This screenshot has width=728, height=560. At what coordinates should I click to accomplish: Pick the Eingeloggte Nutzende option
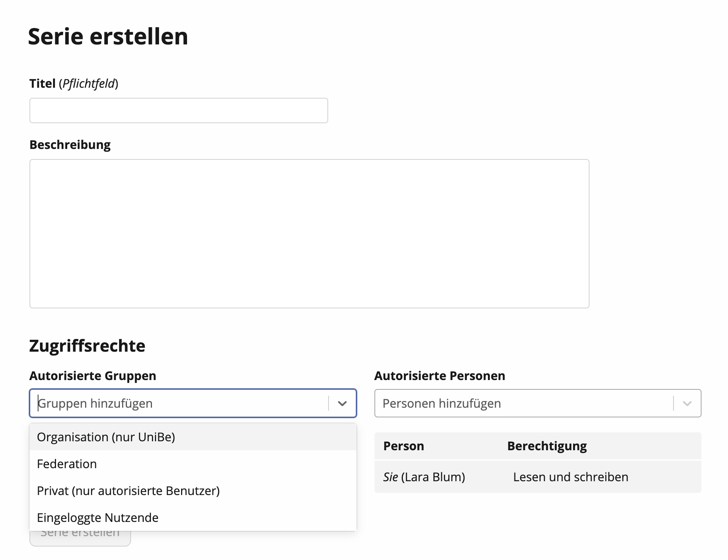[98, 517]
